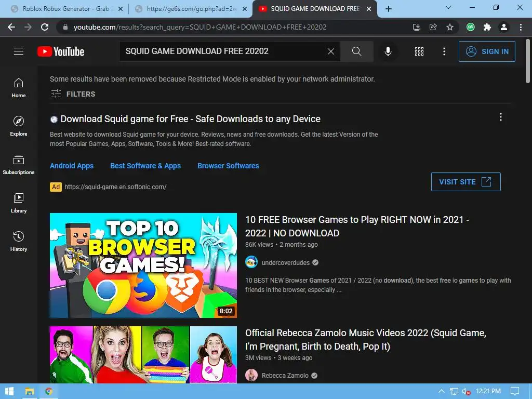This screenshot has height=399, width=532.
Task: Open Explore in the sidebar
Action: pyautogui.click(x=19, y=126)
